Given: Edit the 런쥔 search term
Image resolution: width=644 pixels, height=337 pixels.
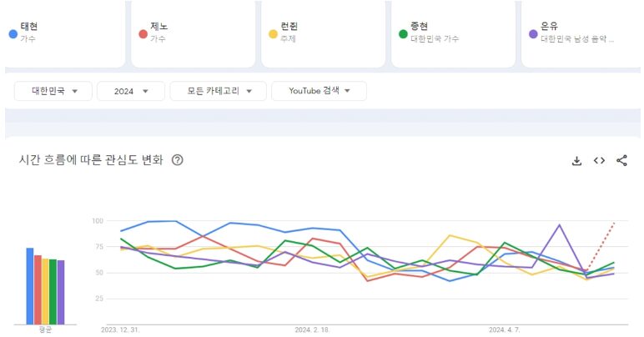Looking at the screenshot, I should [325, 33].
